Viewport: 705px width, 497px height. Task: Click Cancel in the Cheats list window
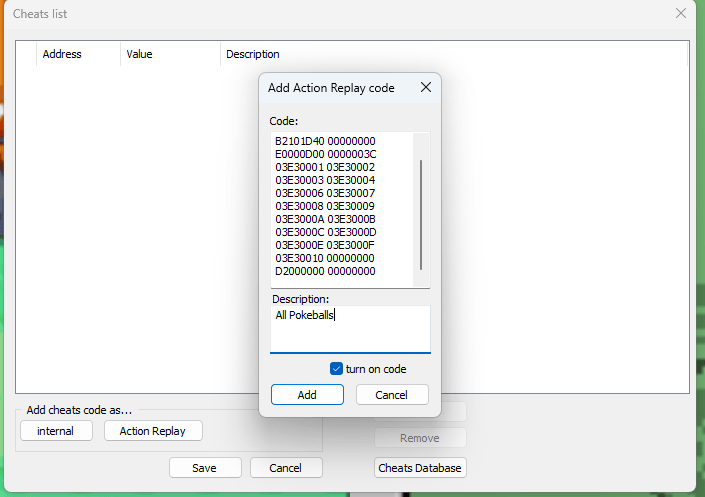tap(286, 468)
